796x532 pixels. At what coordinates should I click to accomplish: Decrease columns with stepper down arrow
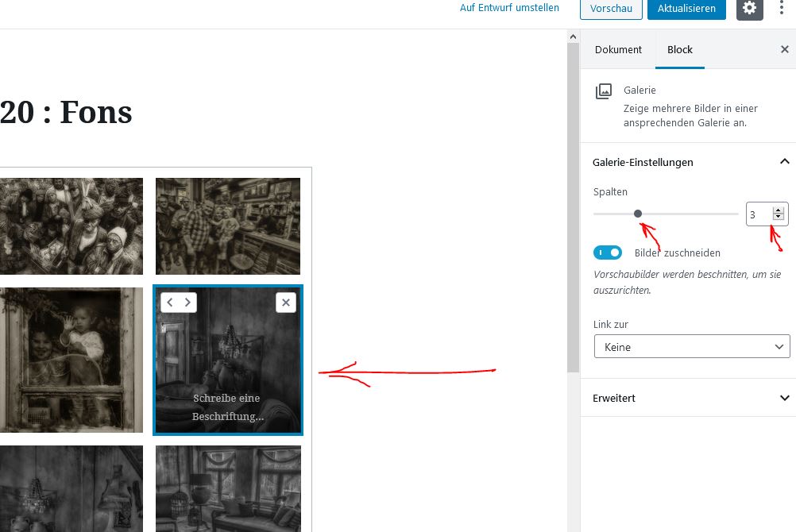coord(778,218)
